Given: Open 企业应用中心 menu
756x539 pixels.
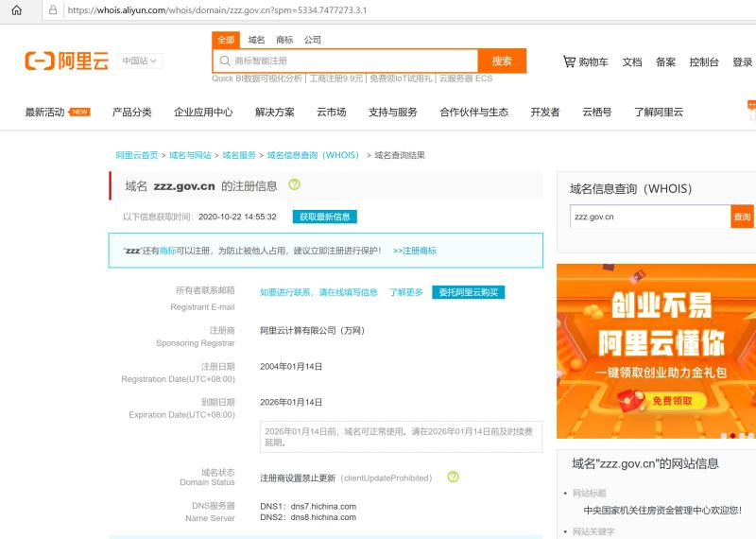Looking at the screenshot, I should click(203, 112).
